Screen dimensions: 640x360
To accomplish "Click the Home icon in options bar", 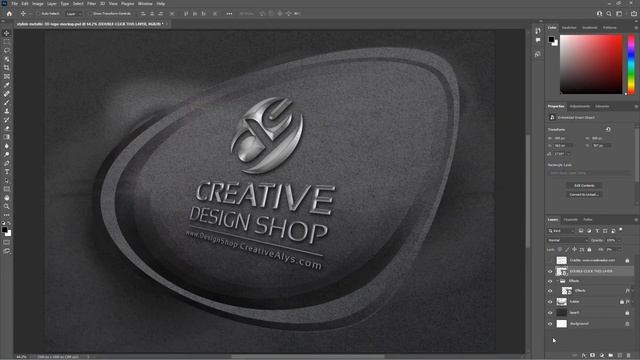I will click(x=9, y=13).
